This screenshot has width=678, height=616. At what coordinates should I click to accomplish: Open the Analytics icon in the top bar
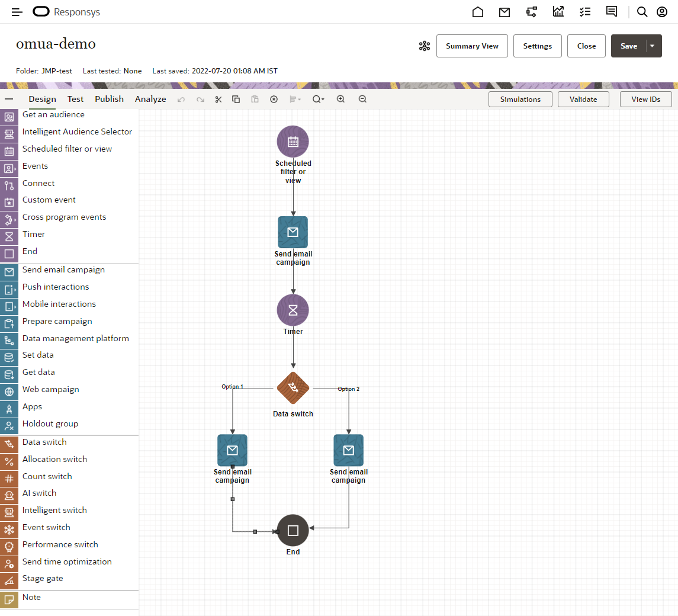(x=558, y=11)
